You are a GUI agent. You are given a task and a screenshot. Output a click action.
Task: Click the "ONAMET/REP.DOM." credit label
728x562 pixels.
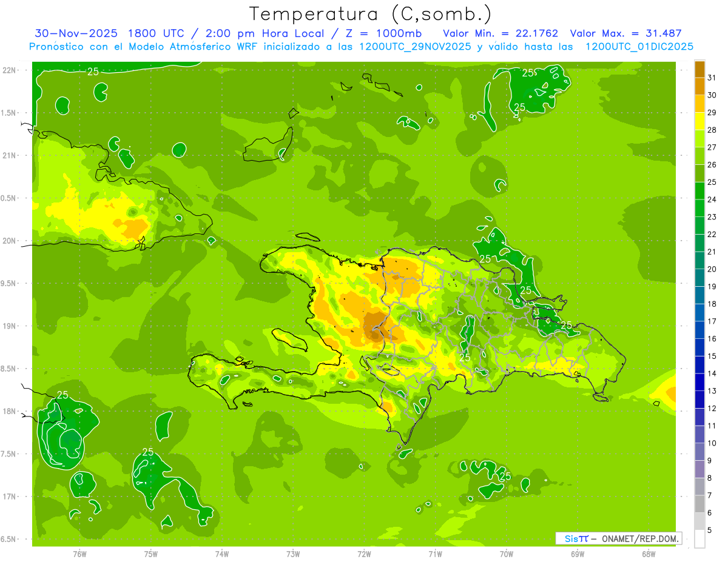point(640,538)
